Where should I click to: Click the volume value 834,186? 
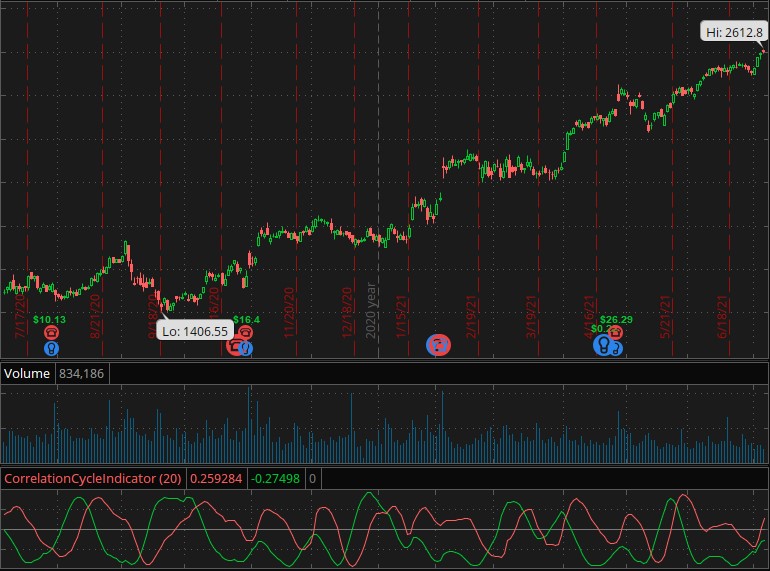pos(82,374)
